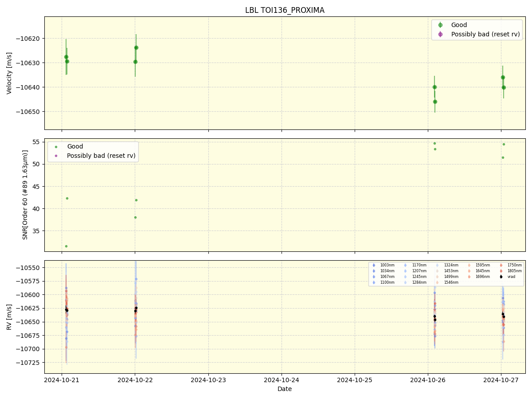Click the −10650 velocity tick label
The width and height of the screenshot is (532, 399).
(27, 112)
